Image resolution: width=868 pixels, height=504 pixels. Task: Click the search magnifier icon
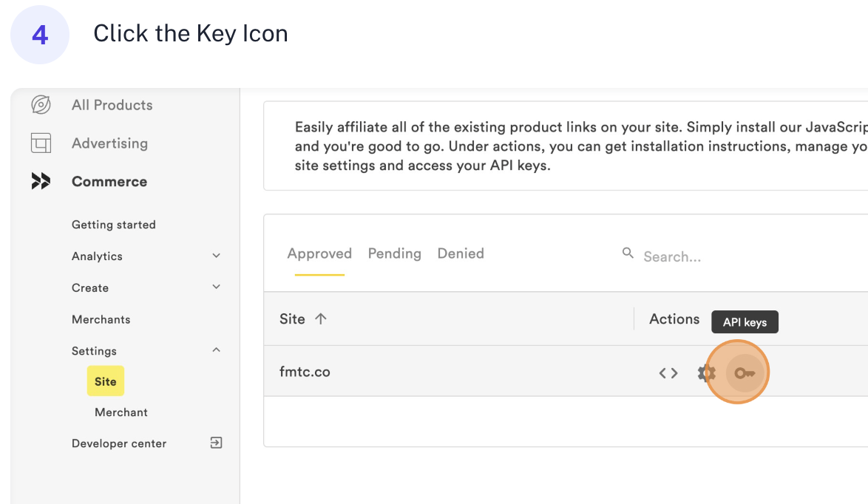(x=628, y=253)
